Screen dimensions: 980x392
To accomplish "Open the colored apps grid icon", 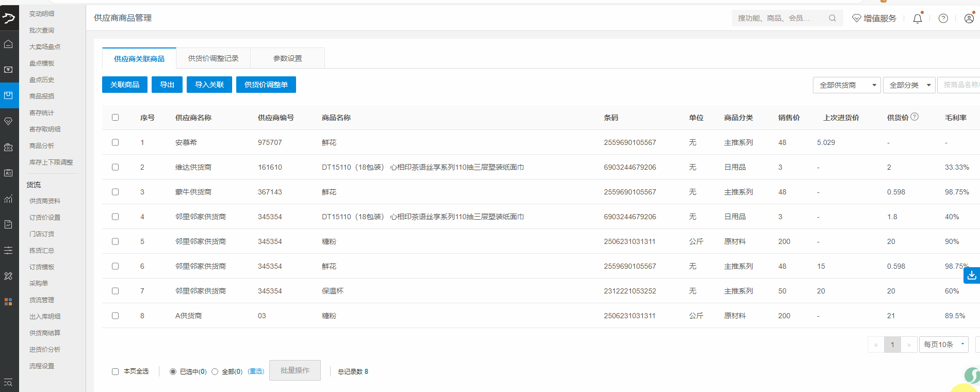I will pos(8,302).
